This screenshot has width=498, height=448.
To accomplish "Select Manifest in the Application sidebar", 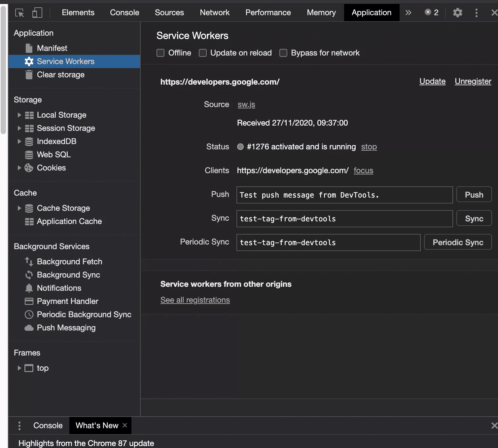I will coord(74,48).
